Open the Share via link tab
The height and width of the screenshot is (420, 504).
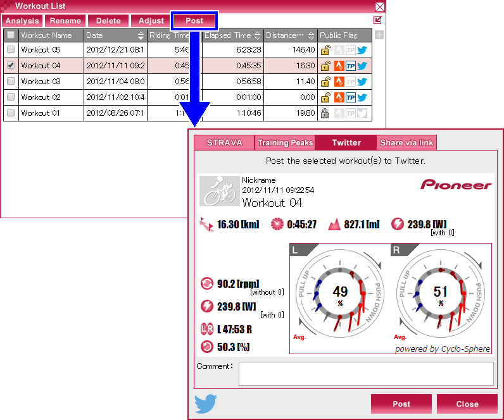(406, 142)
